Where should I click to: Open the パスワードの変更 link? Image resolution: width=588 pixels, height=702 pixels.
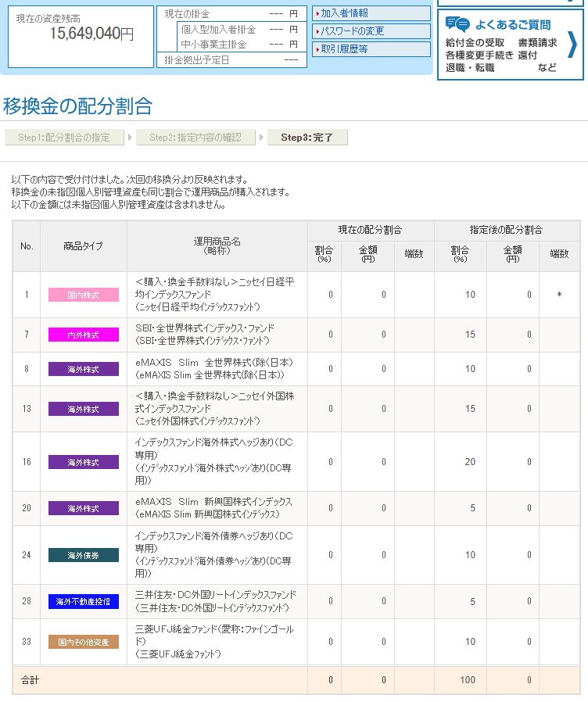[x=352, y=31]
